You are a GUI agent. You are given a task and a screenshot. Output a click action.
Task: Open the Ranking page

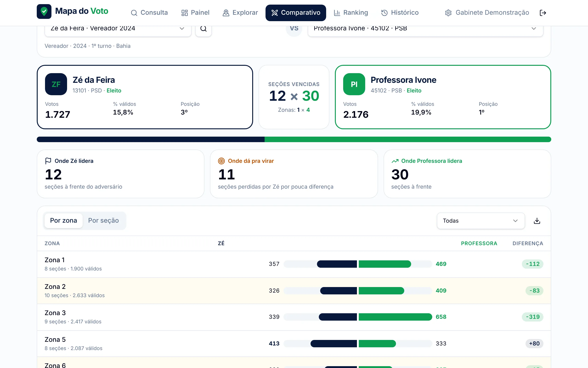tap(351, 13)
